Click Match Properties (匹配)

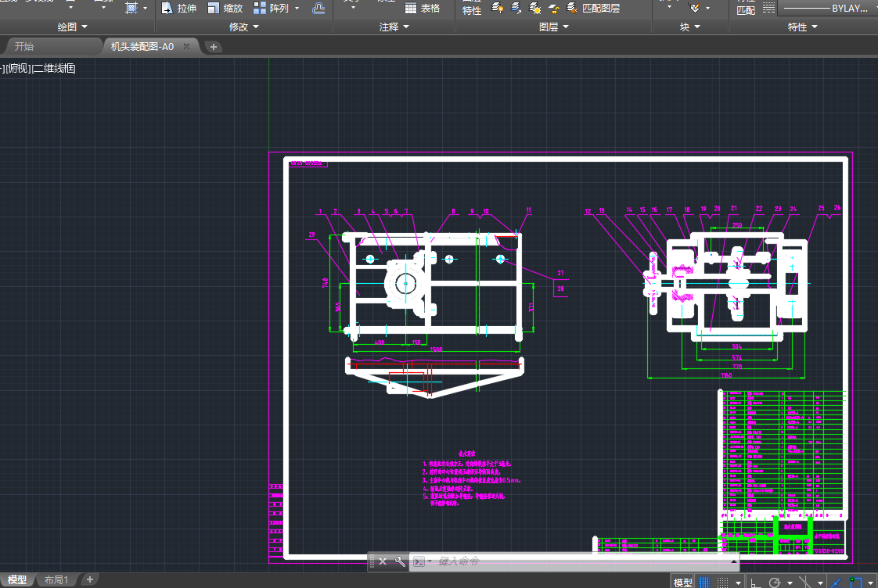[745, 8]
